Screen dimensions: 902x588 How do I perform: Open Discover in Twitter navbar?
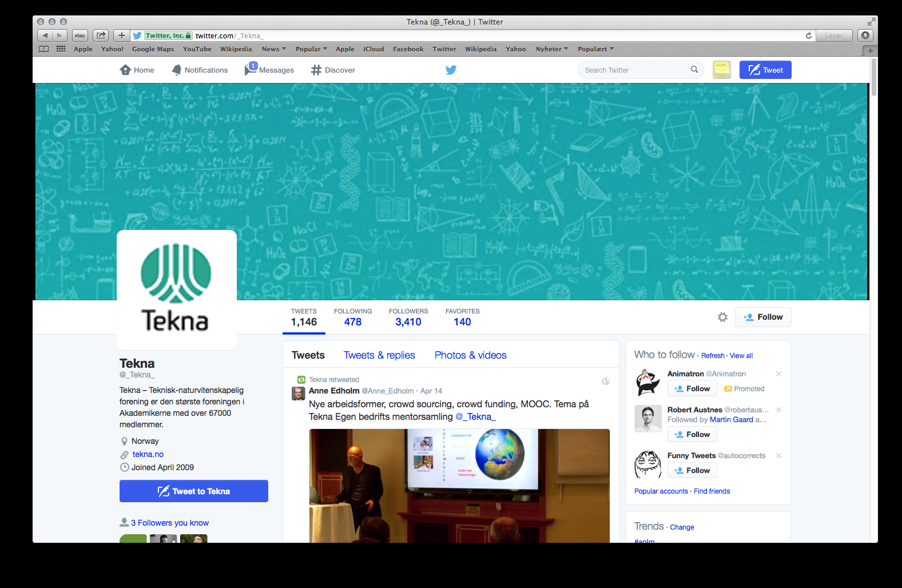pyautogui.click(x=333, y=70)
